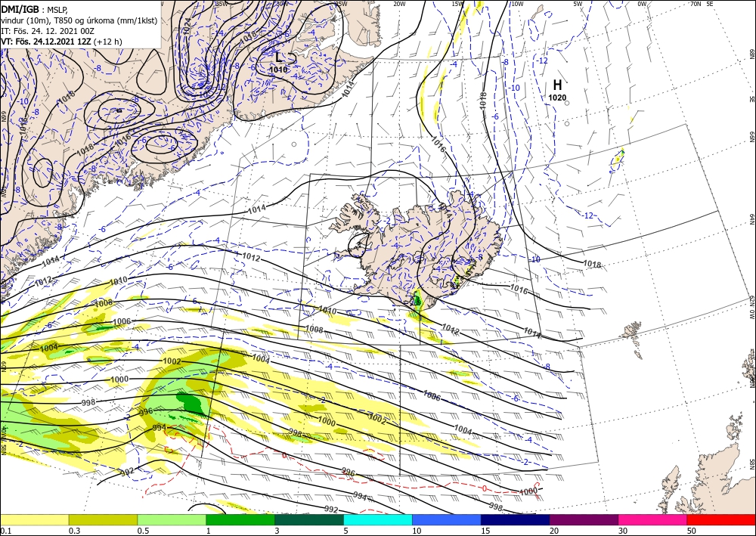756x536 pixels.
Task: Click the '1020' value under the H
Action: (557, 98)
